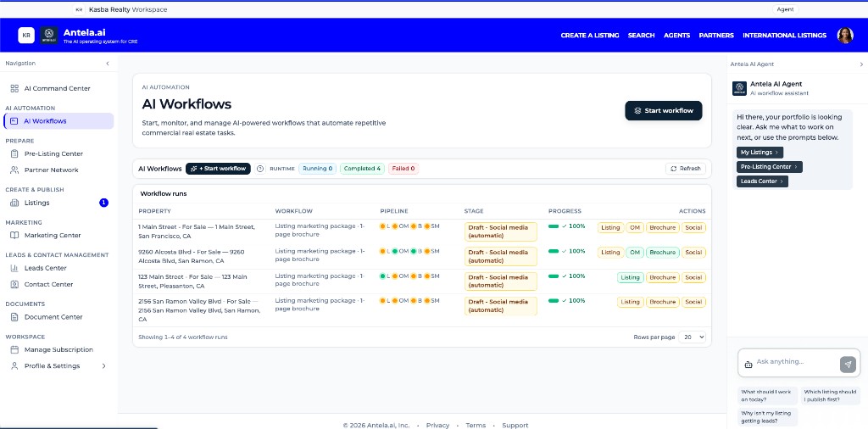Click the runtime help question icon
868x429 pixels.
coord(260,169)
